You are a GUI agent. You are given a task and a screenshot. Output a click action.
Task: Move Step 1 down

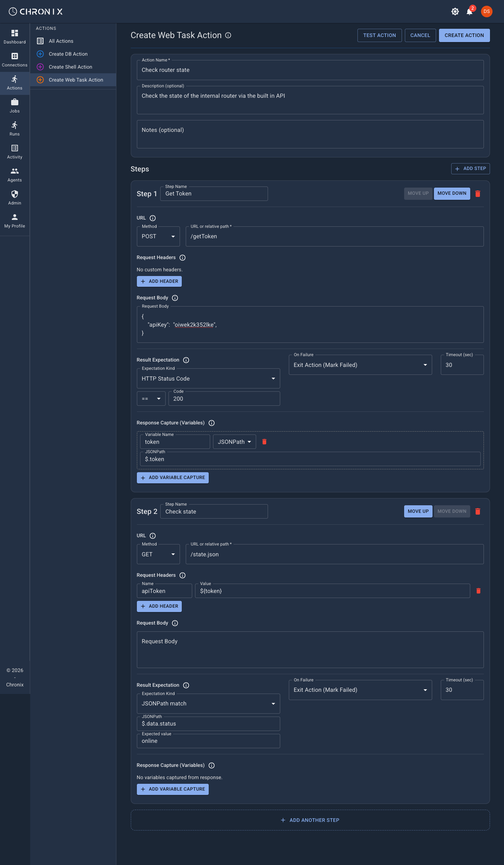(x=452, y=193)
